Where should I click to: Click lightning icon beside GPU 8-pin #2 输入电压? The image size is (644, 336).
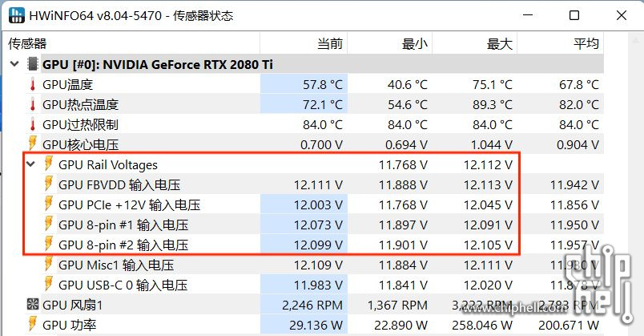(49, 244)
